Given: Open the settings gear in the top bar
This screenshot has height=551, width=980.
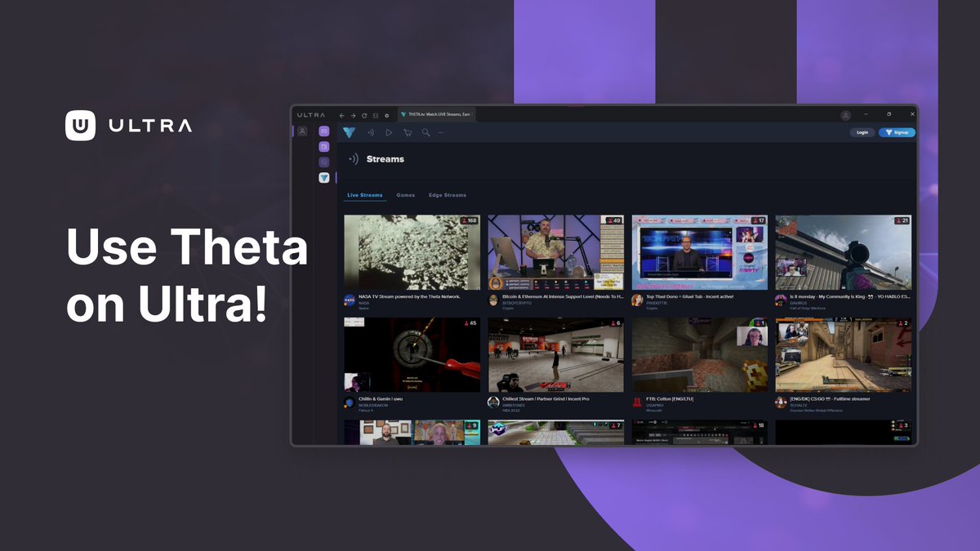Looking at the screenshot, I should 387,115.
